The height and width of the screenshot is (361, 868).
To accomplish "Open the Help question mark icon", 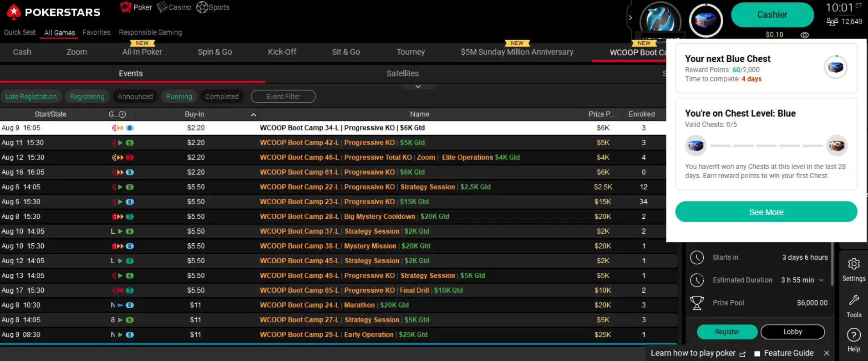I will tap(854, 335).
